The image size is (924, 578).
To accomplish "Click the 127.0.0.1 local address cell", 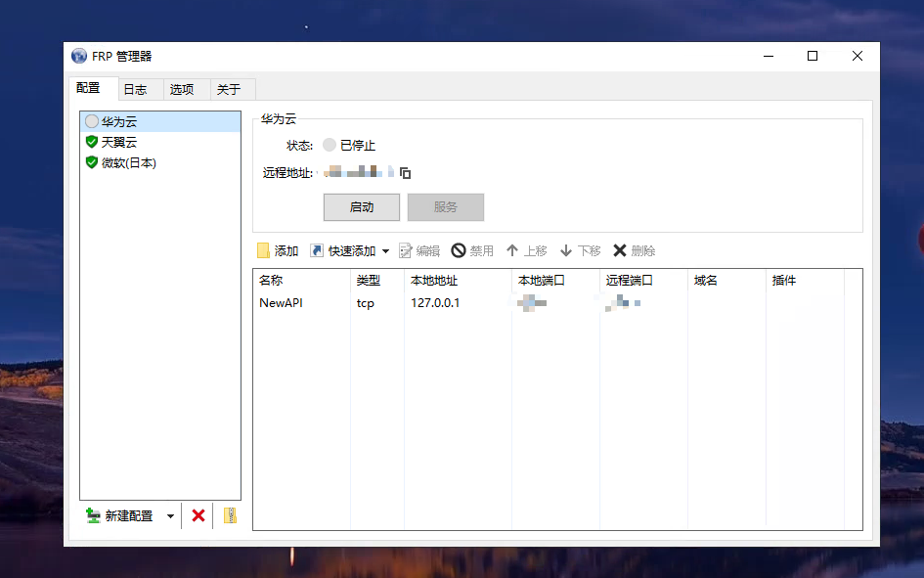I will pos(435,303).
